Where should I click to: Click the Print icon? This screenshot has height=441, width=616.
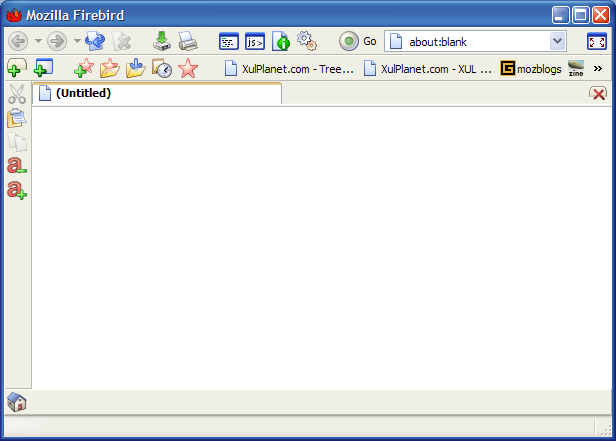(x=188, y=41)
